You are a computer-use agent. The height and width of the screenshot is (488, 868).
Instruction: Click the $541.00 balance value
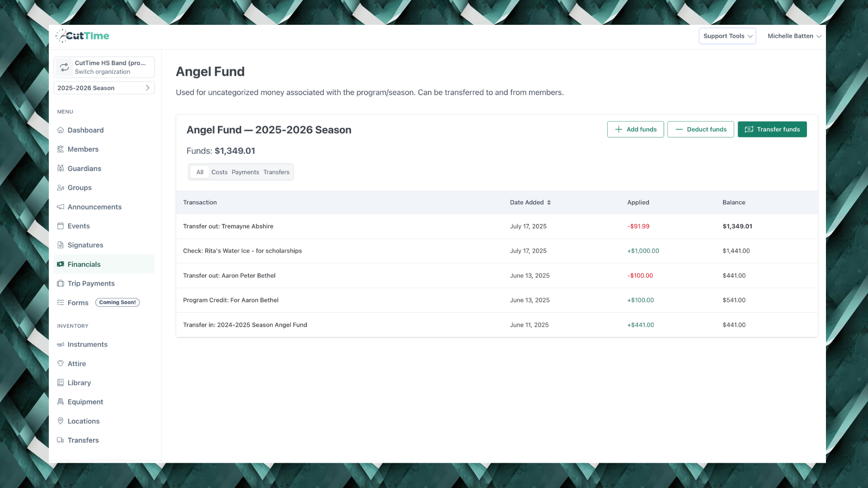[734, 300]
